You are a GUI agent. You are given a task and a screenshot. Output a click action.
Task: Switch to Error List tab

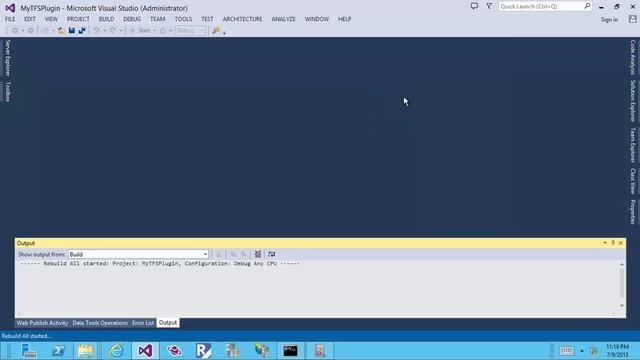143,323
